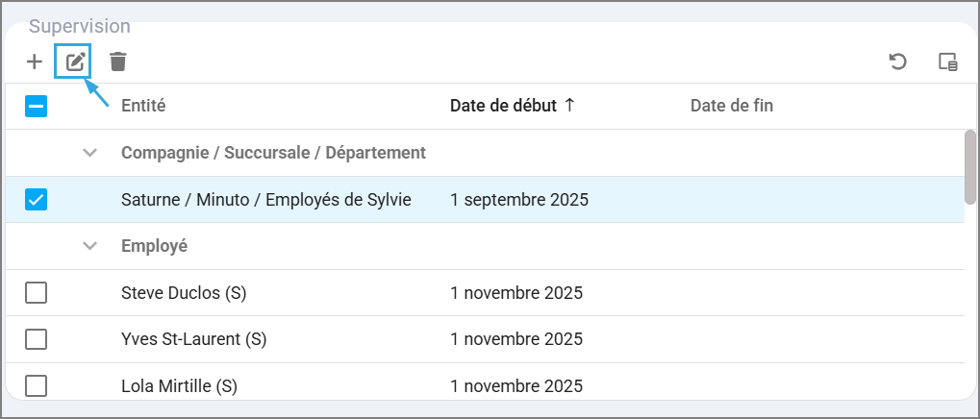This screenshot has width=980, height=419.
Task: Click the Steve Duclos (S) entry
Action: 184,293
